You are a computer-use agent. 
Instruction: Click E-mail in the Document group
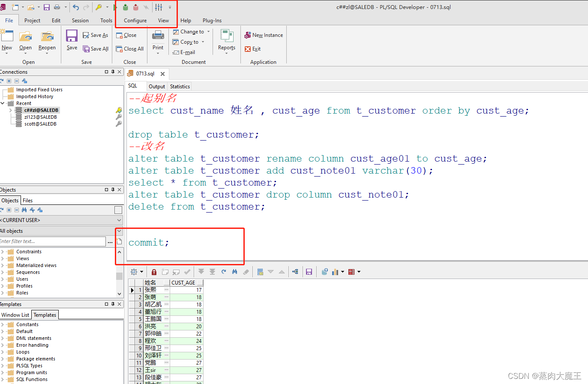(x=184, y=52)
